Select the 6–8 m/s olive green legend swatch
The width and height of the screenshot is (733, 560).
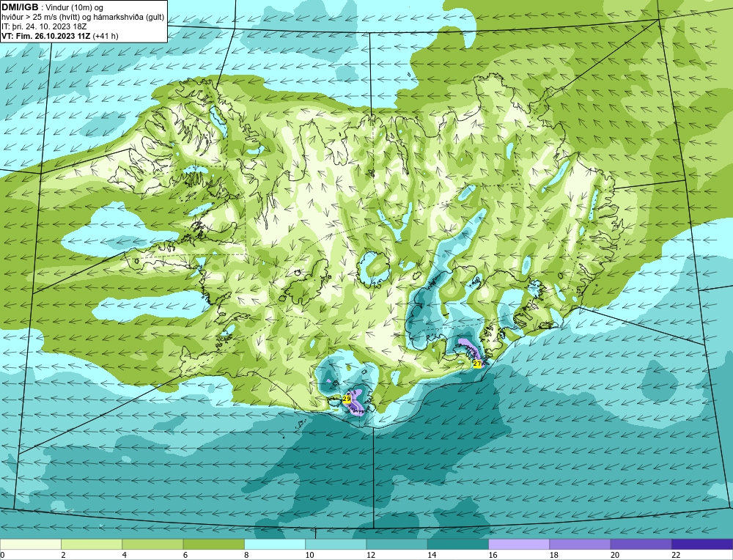tap(213, 544)
